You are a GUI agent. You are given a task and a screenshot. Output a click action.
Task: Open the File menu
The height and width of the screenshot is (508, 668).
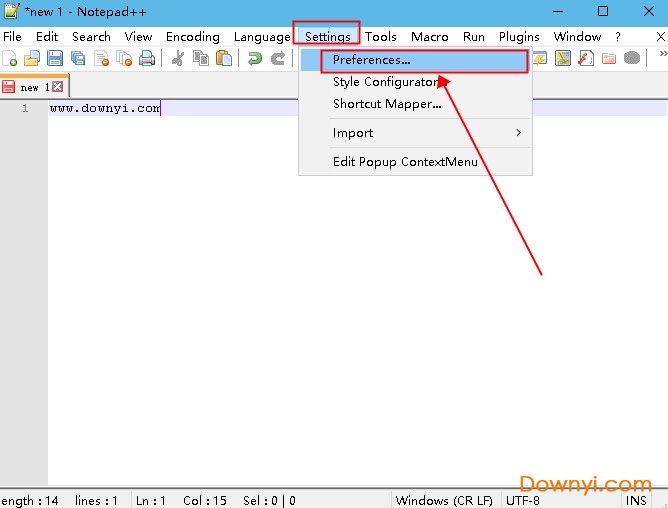click(12, 37)
